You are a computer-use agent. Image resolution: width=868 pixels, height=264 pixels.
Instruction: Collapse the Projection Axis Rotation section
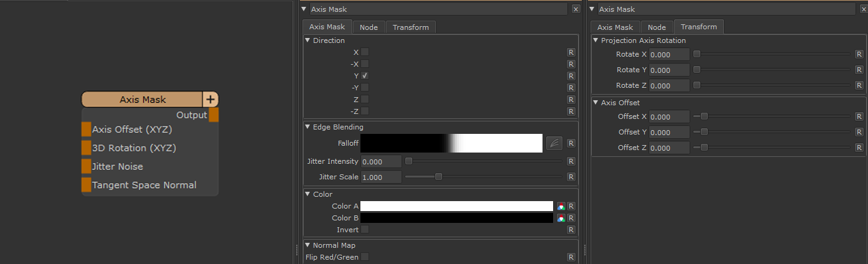coord(596,40)
